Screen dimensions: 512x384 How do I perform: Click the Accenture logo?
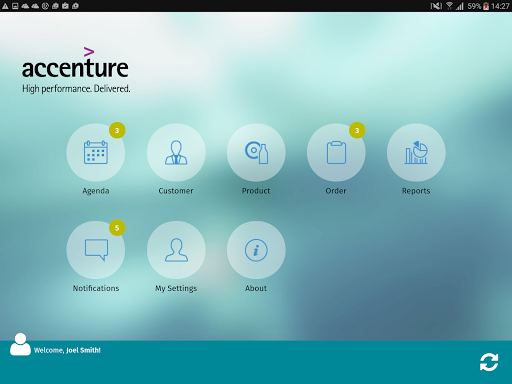pyautogui.click(x=76, y=70)
